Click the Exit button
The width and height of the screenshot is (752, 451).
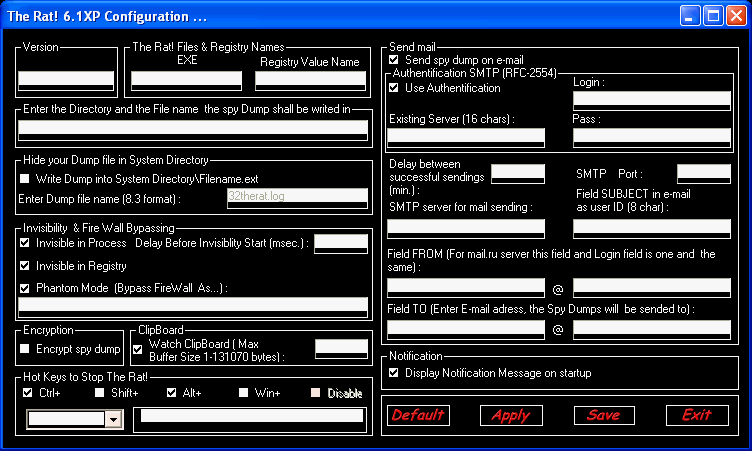pyautogui.click(x=697, y=415)
